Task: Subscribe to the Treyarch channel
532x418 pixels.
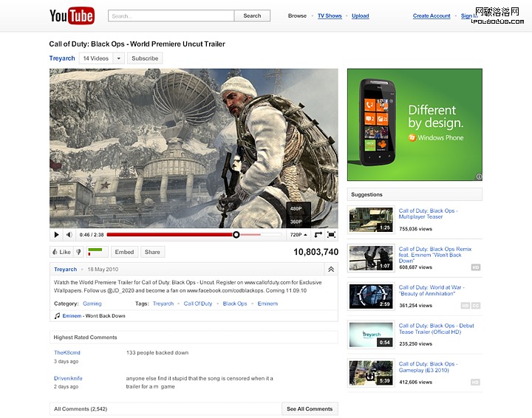Action: click(145, 58)
